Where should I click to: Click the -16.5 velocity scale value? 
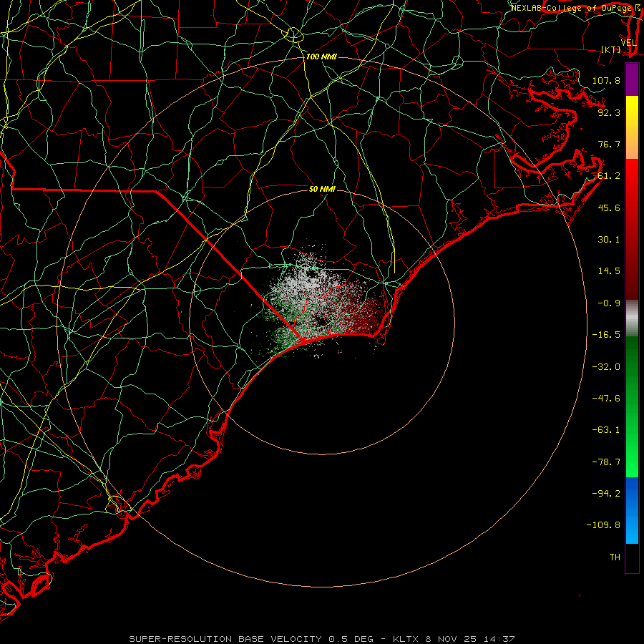(606, 335)
